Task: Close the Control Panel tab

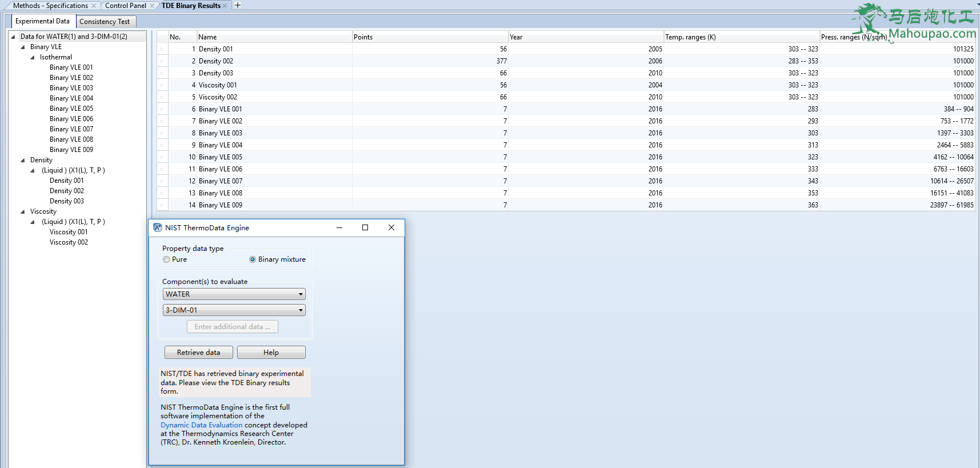Action: [x=152, y=6]
